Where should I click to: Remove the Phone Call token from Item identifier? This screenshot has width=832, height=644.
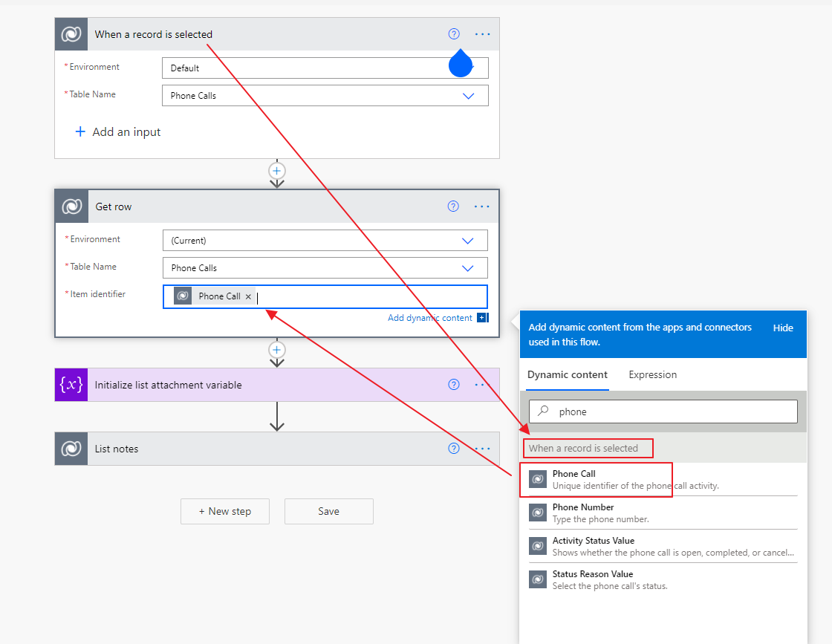click(248, 296)
